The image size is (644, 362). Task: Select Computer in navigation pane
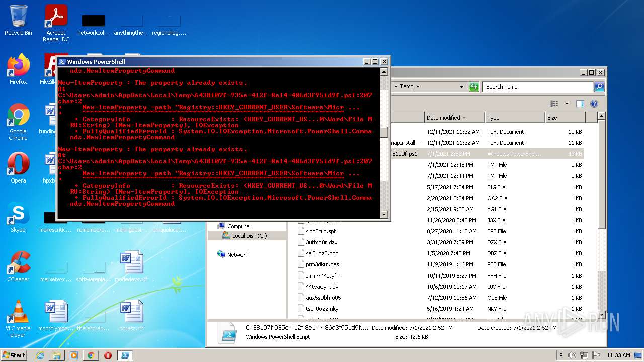coord(239,226)
